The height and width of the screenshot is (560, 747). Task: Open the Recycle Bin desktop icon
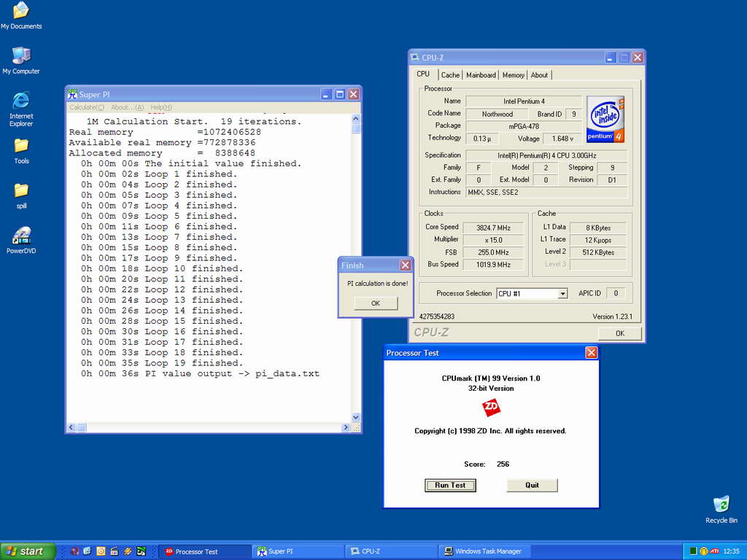pyautogui.click(x=721, y=510)
